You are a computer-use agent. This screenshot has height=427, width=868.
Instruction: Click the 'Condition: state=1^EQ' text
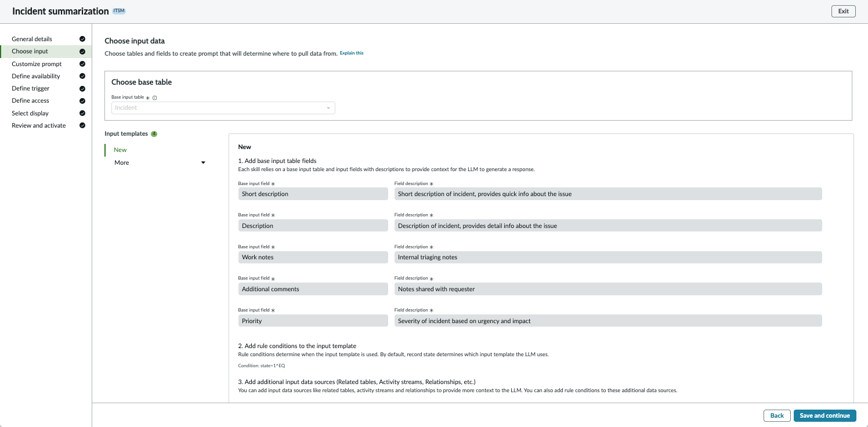262,366
